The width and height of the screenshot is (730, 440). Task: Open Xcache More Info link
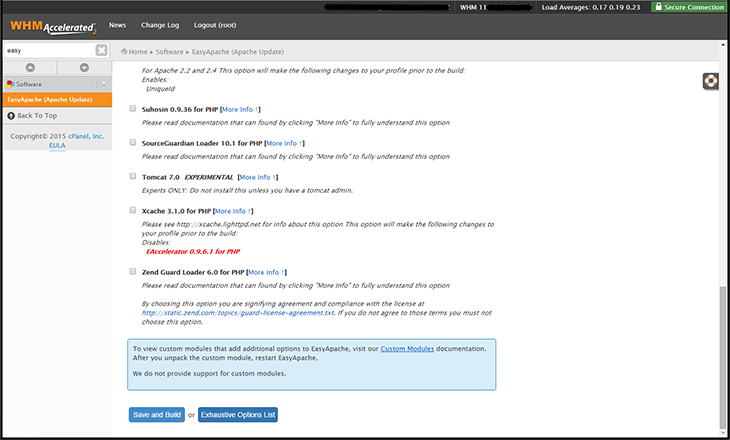233,211
